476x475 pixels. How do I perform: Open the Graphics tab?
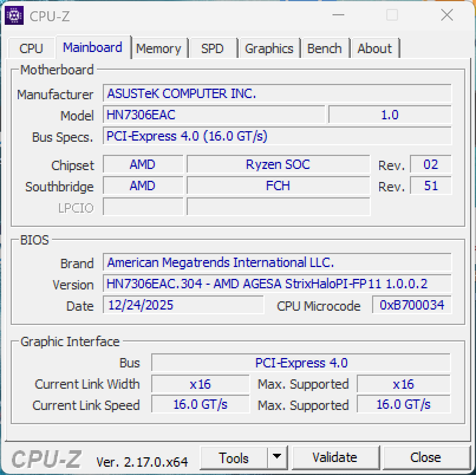pos(269,48)
